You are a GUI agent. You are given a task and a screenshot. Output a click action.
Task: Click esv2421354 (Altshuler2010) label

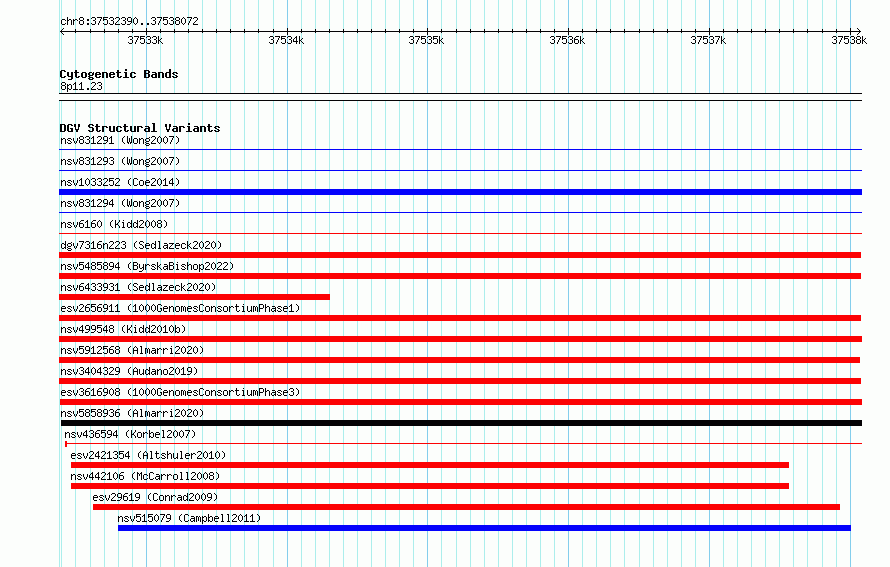tap(148, 455)
